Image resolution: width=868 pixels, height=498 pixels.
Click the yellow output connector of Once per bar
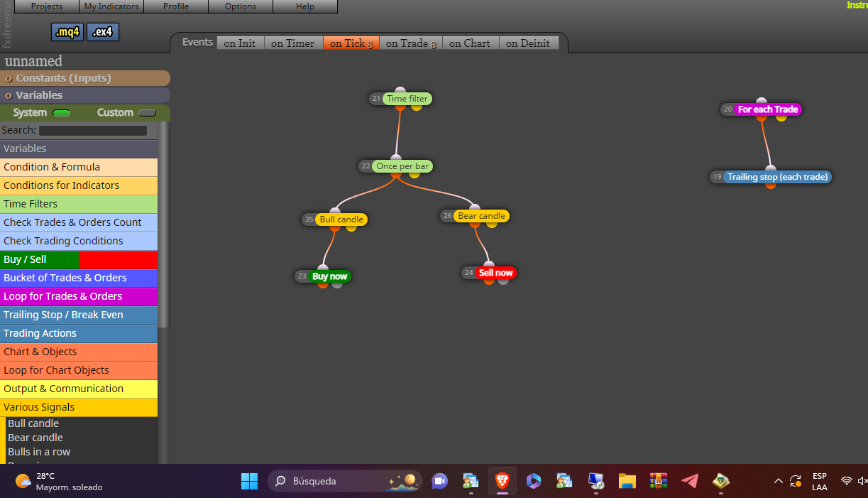click(414, 174)
